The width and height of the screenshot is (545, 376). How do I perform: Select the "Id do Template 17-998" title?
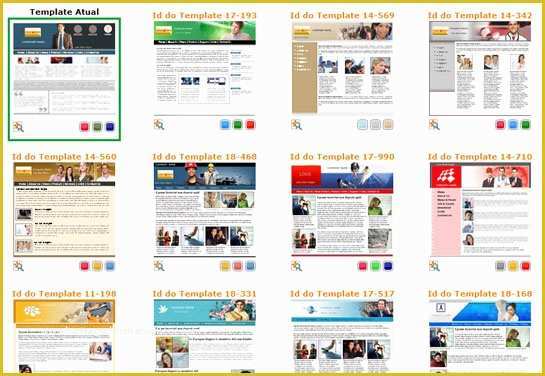[342, 157]
